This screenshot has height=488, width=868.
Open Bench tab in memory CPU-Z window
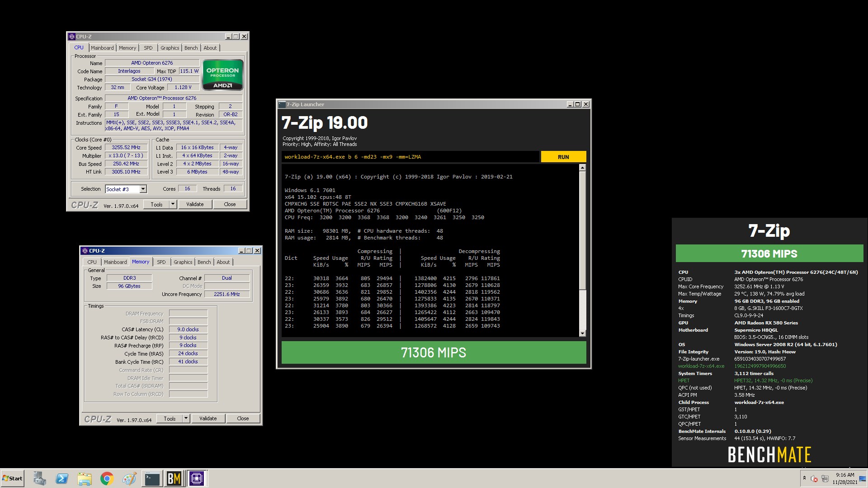[204, 262]
